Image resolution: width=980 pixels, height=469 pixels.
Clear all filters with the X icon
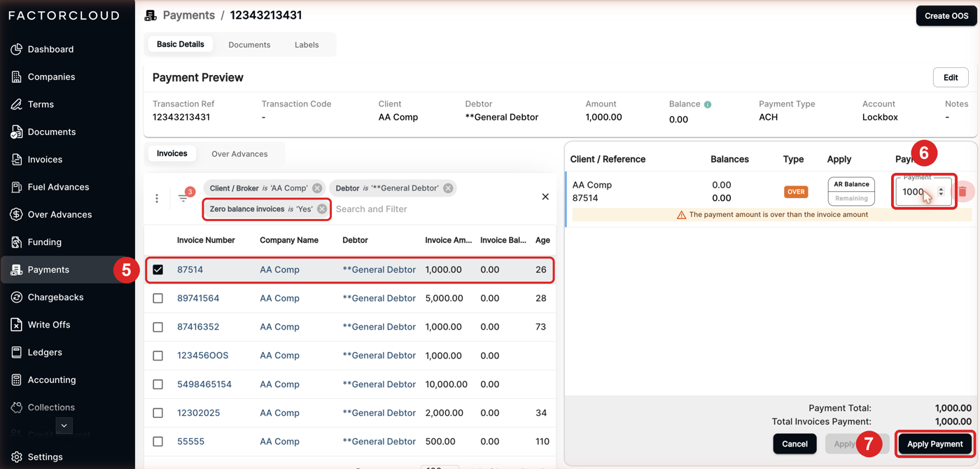[x=545, y=197]
